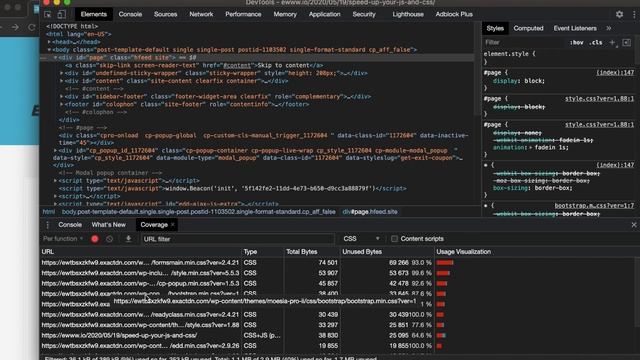The image size is (640, 360).
Task: Click the browser reload icon
Action: point(32,27)
